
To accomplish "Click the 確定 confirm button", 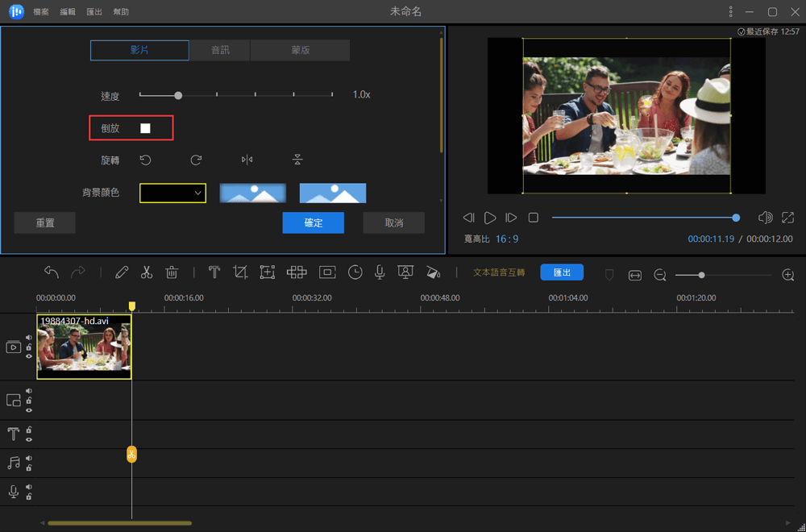I will [313, 223].
